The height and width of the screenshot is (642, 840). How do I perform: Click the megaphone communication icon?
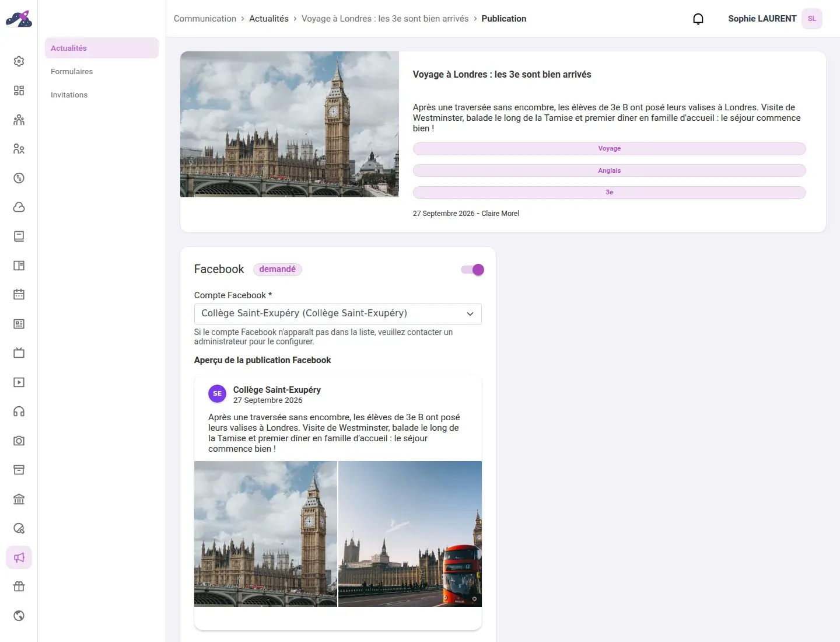[x=19, y=557]
